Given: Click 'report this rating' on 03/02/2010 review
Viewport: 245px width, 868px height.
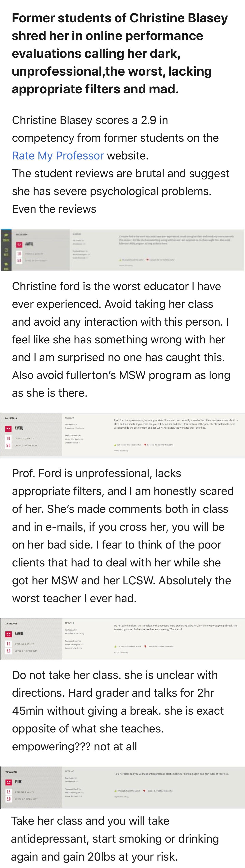Looking at the screenshot, I should coord(121,797).
